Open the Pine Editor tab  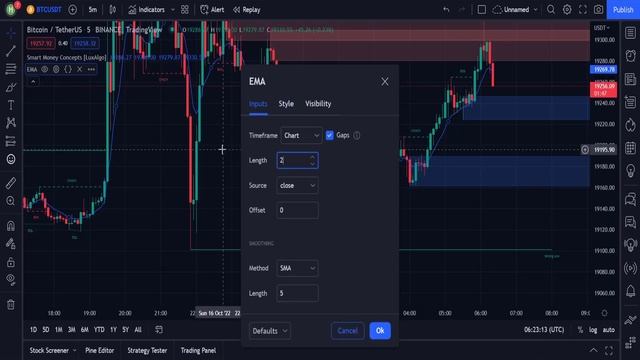coord(100,351)
